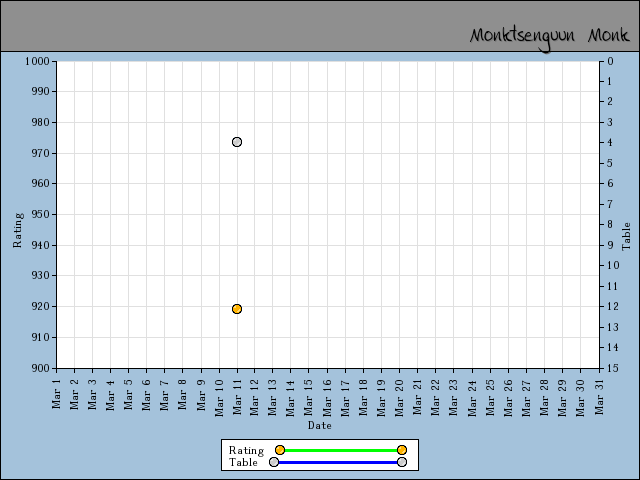Screen dimensions: 640x480
Task: Click the "Mar 11" date label
Action: coord(237,397)
